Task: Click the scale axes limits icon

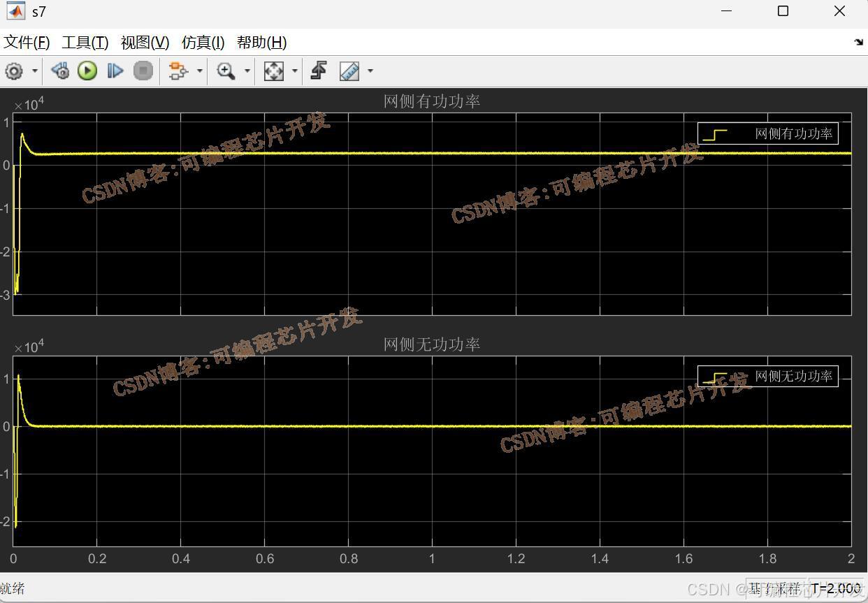Action: click(x=273, y=71)
